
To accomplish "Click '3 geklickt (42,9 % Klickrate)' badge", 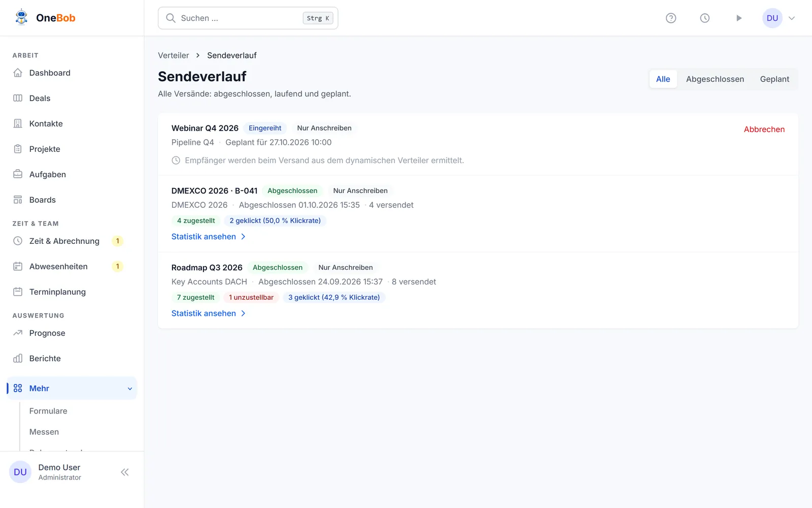I will coord(334,297).
